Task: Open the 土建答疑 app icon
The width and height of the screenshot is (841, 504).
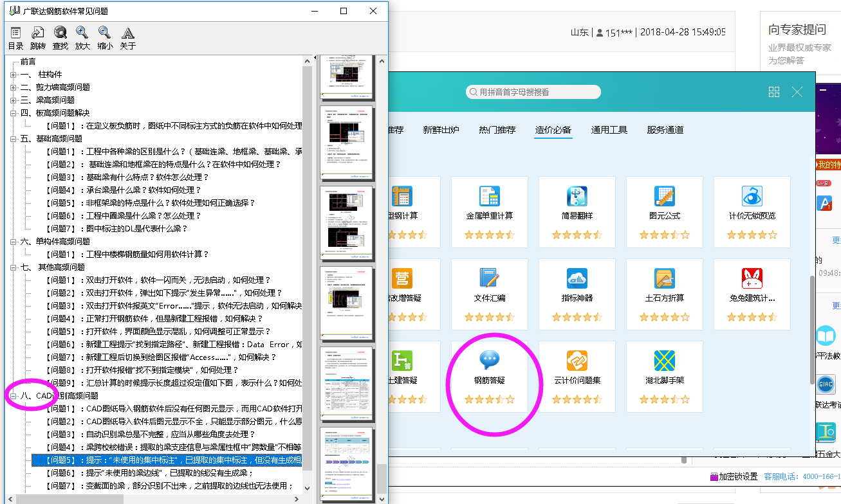Action: (402, 361)
